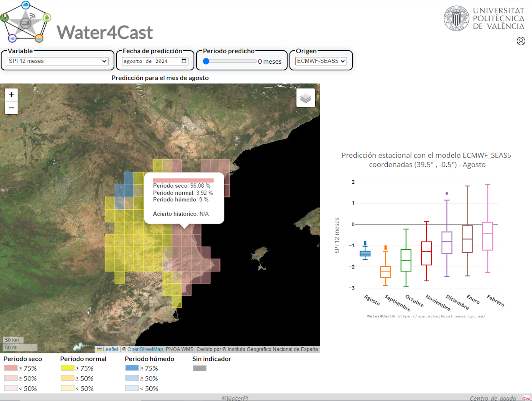
Task: Click the orange icon in pentagon logo
Action: click(39, 38)
